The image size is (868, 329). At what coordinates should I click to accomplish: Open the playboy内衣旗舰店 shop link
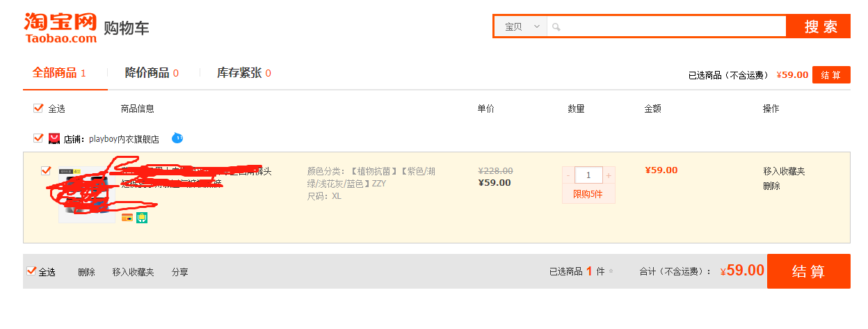click(124, 139)
